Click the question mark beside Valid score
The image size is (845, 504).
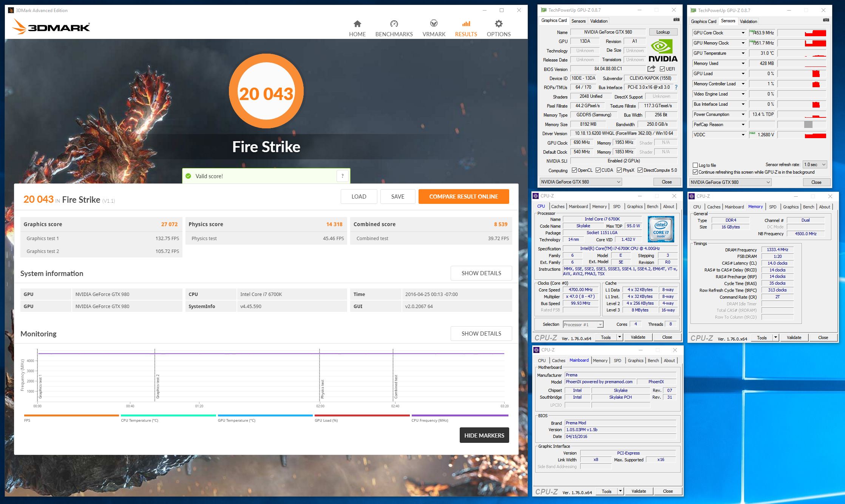coord(342,176)
